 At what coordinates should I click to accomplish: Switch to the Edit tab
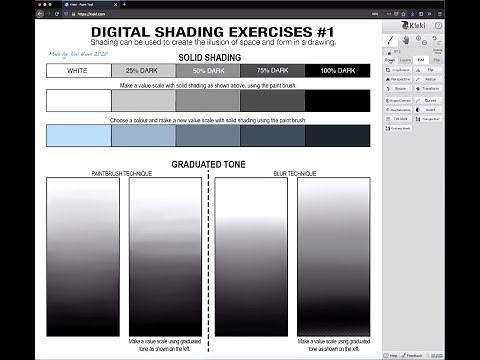pyautogui.click(x=421, y=60)
